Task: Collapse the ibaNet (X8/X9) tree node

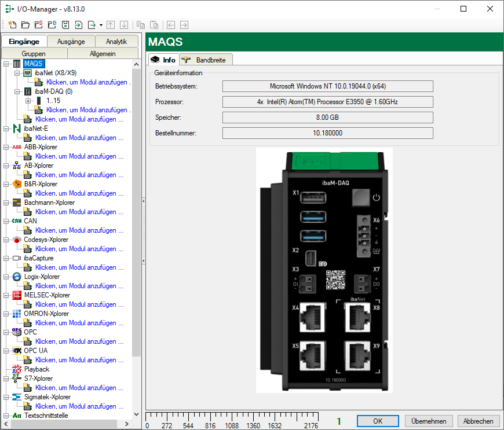Action: point(17,73)
